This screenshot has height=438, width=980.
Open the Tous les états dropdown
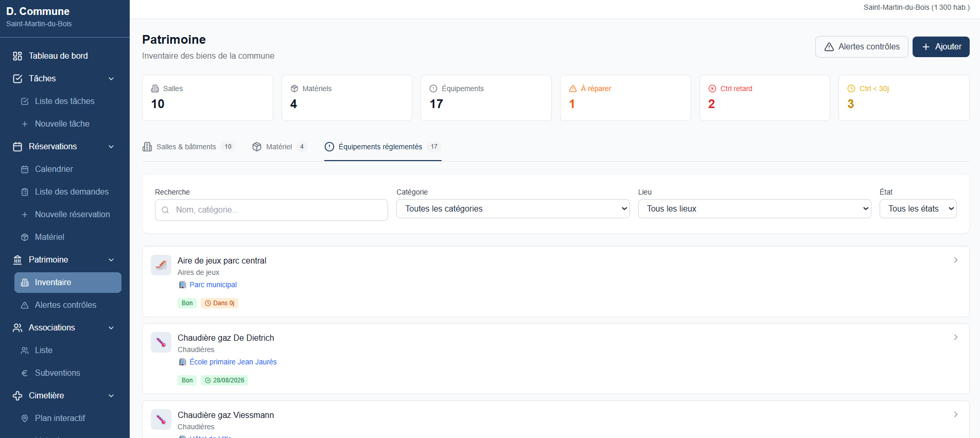point(918,209)
